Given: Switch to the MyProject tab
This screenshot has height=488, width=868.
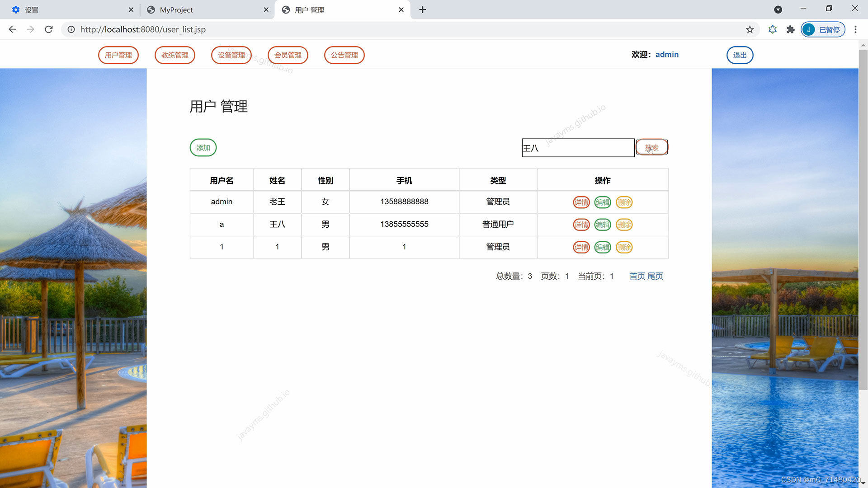Looking at the screenshot, I should coord(207,9).
